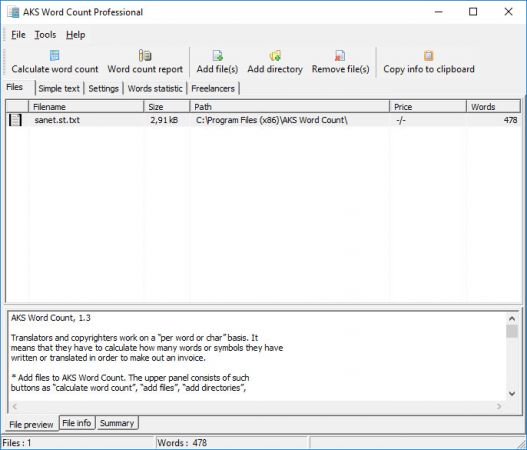
Task: Click the horizontal scrollbar left arrow
Action: 14,407
